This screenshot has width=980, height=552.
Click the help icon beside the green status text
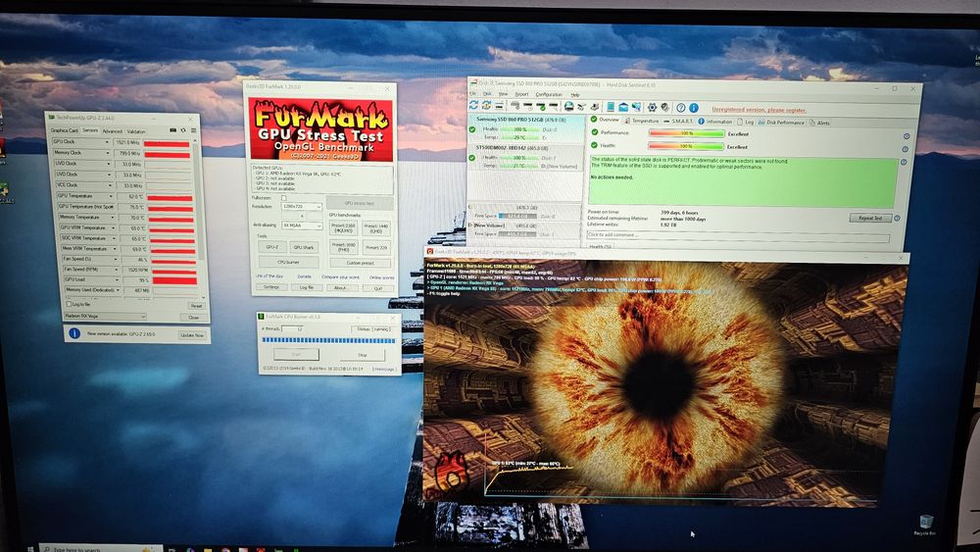904,162
